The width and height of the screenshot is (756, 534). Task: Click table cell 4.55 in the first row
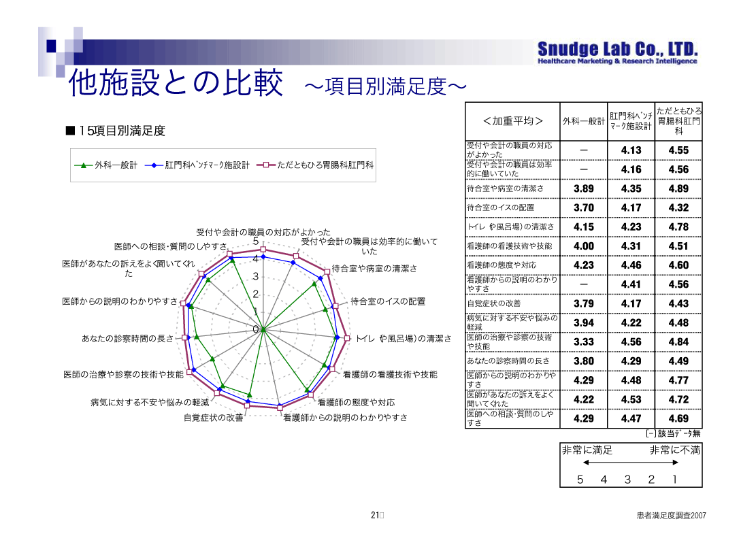(x=679, y=150)
